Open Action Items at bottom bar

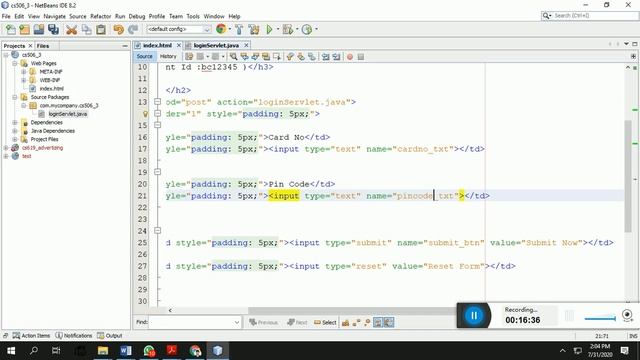pyautogui.click(x=31, y=336)
